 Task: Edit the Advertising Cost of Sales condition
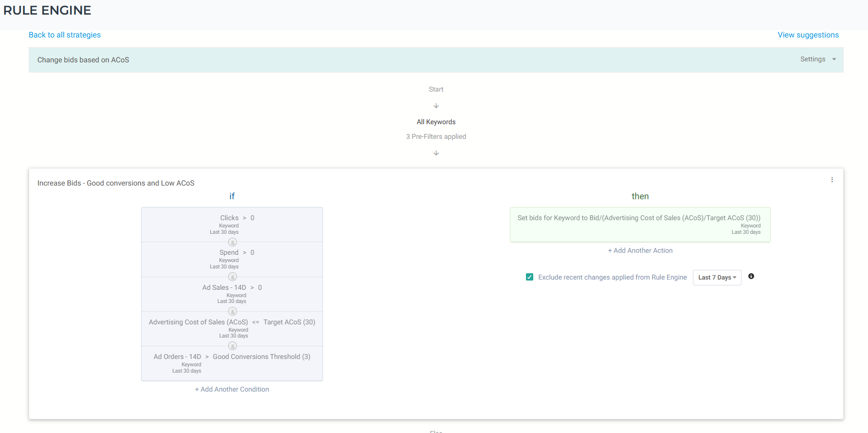click(x=232, y=329)
